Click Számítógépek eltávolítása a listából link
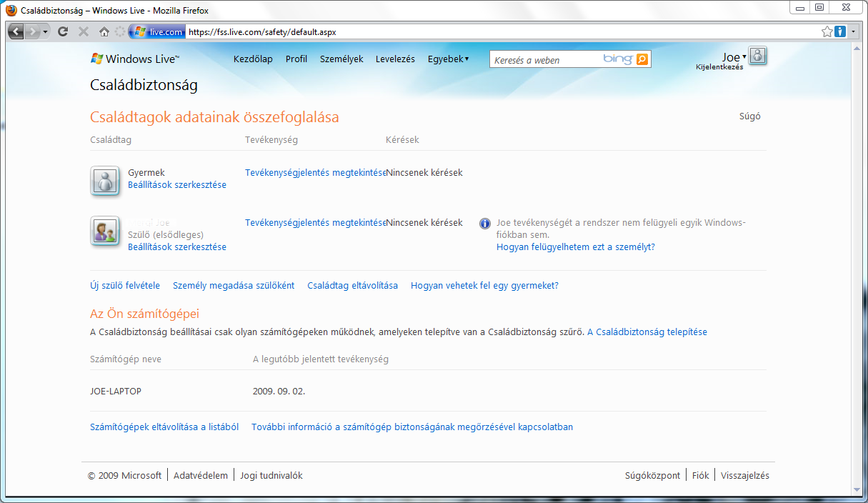Viewport: 868px width, 503px height. click(164, 427)
